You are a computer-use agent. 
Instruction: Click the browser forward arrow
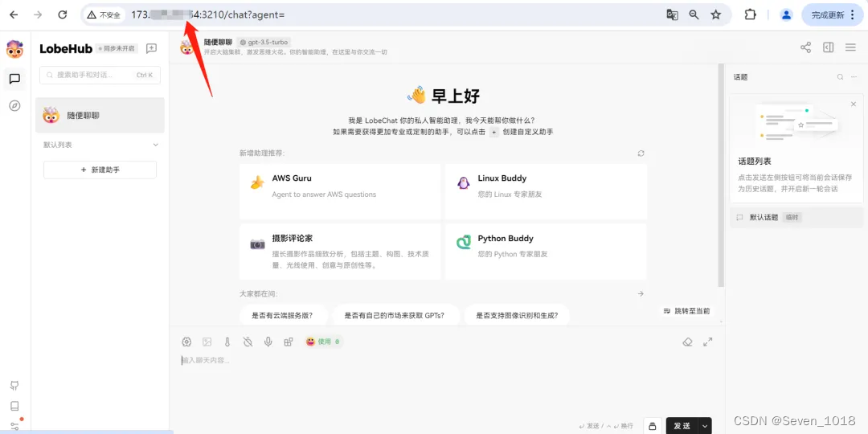coord(39,15)
